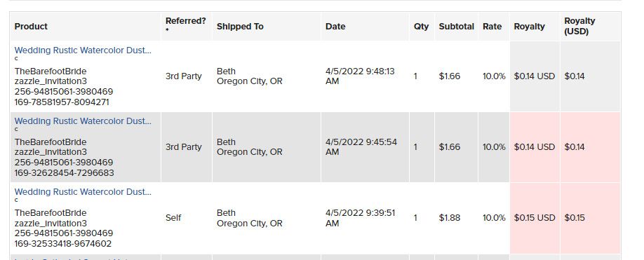Viewport: 644px width, 260px height.
Task: Click the Royalty column header
Action: tap(529, 26)
